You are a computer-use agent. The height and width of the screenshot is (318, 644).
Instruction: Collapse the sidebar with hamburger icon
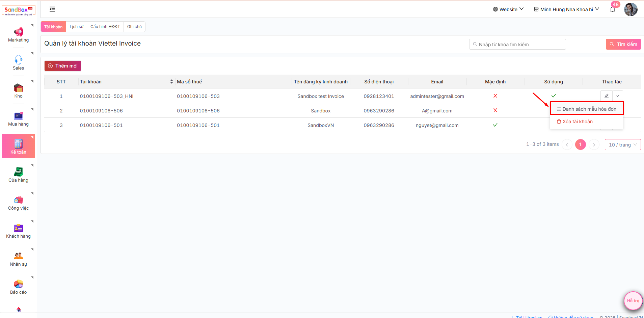pos(52,9)
